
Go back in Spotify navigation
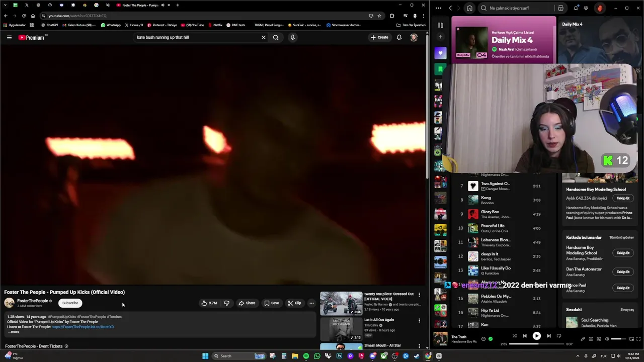pyautogui.click(x=450, y=8)
